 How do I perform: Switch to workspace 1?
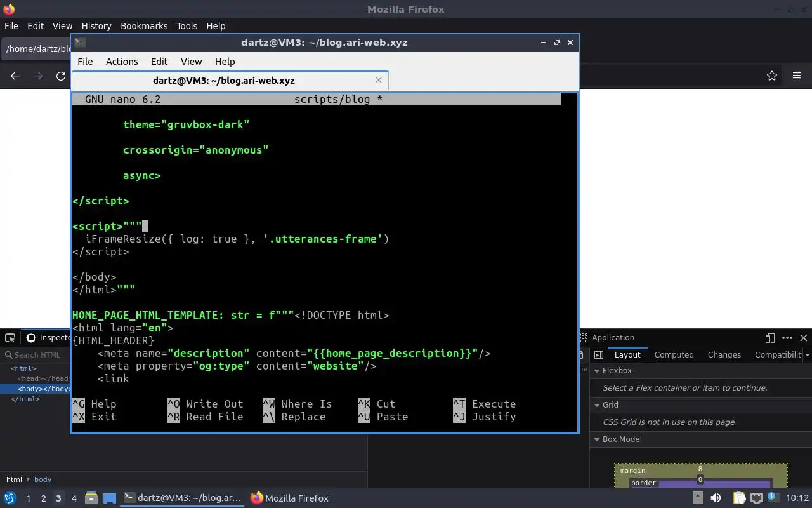[x=28, y=498]
